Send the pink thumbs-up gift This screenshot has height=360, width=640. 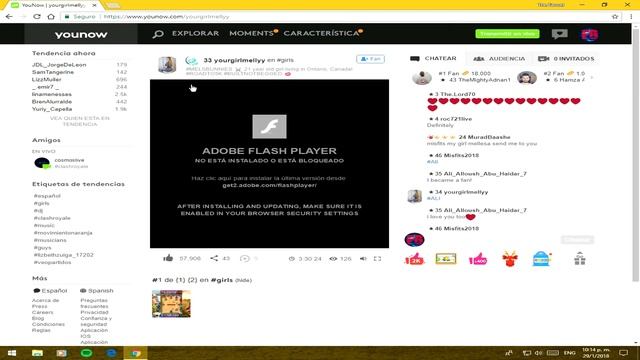478,259
